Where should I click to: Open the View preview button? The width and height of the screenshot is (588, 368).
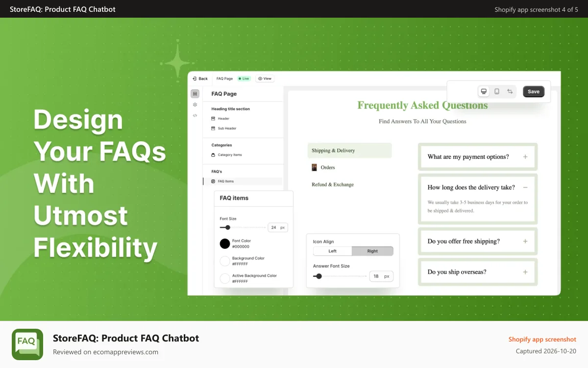coord(265,79)
